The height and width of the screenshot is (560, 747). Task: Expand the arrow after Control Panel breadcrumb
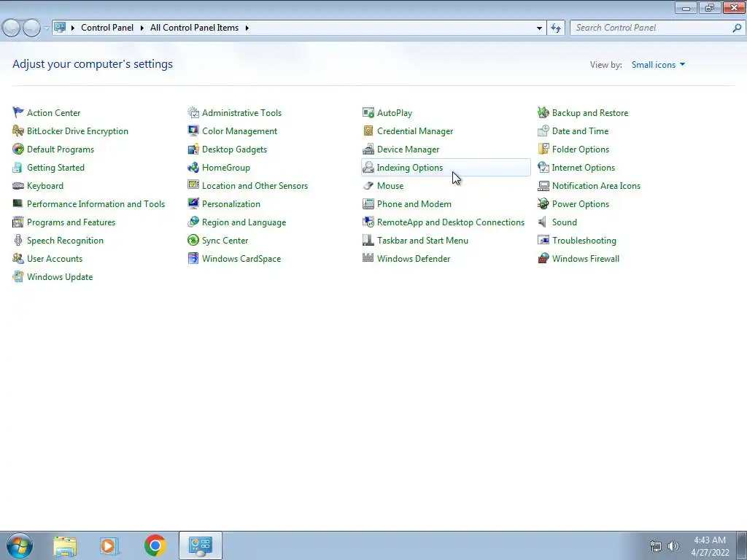click(142, 28)
